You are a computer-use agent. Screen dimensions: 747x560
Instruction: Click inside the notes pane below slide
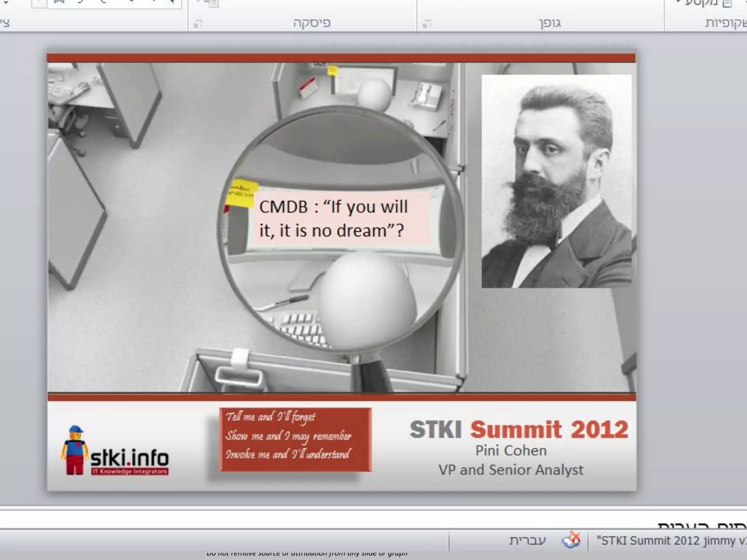(x=328, y=519)
